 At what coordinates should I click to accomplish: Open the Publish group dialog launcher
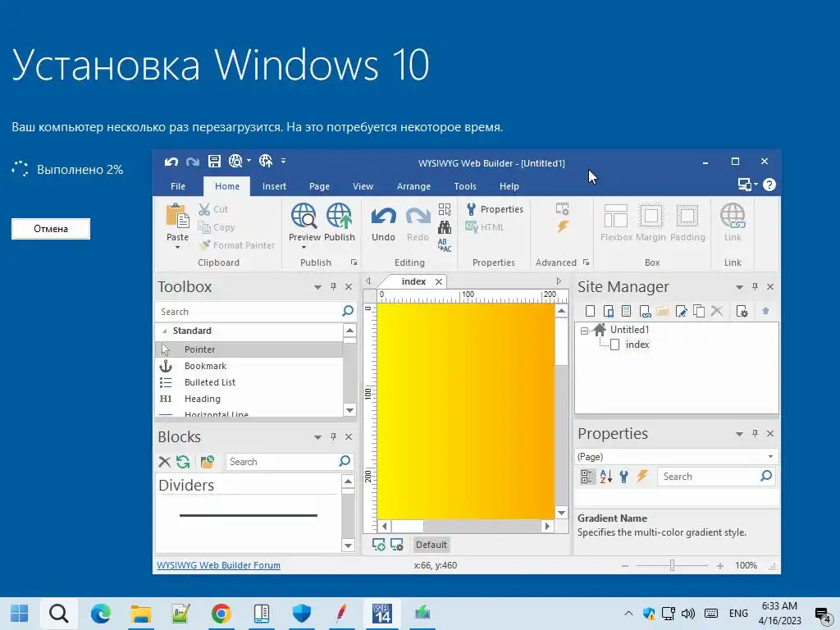(x=354, y=262)
